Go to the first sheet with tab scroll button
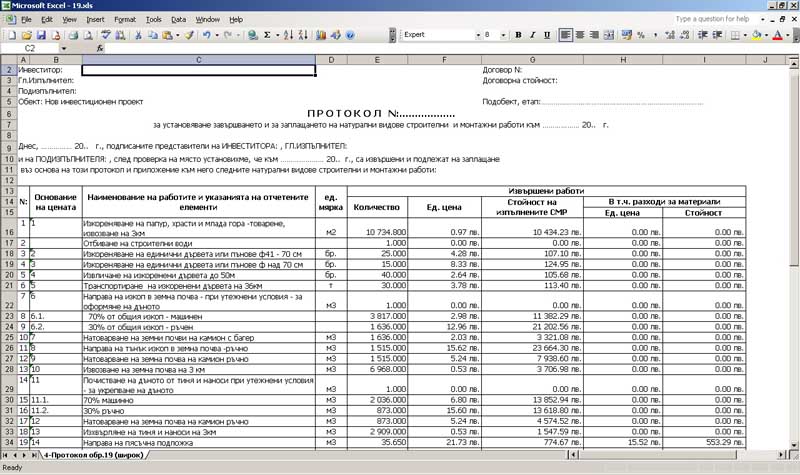The image size is (800, 475). [5, 455]
